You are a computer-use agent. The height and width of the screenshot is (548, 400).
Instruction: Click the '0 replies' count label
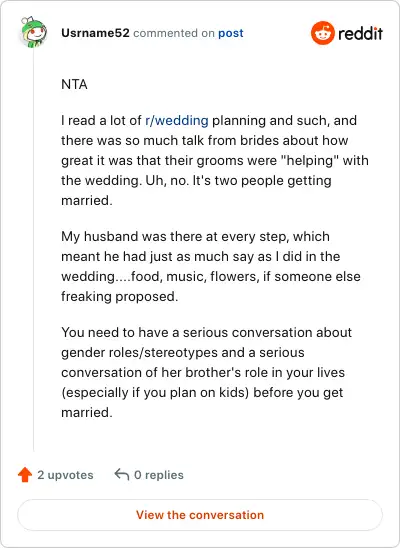pyautogui.click(x=159, y=475)
